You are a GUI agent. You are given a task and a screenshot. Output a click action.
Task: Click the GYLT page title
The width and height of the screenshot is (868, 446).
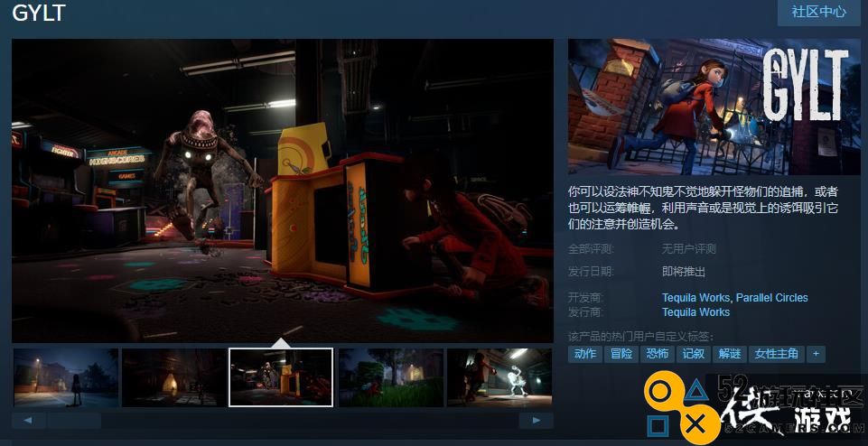(x=39, y=12)
